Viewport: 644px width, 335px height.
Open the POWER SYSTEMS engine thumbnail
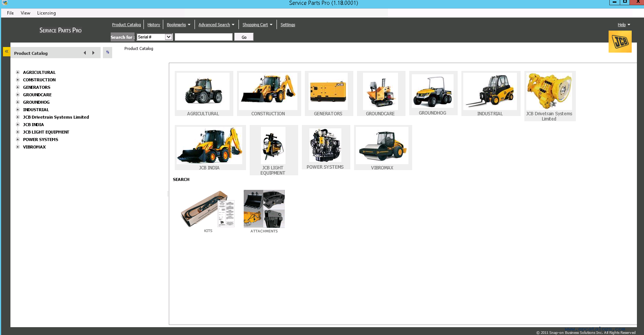[x=325, y=145]
